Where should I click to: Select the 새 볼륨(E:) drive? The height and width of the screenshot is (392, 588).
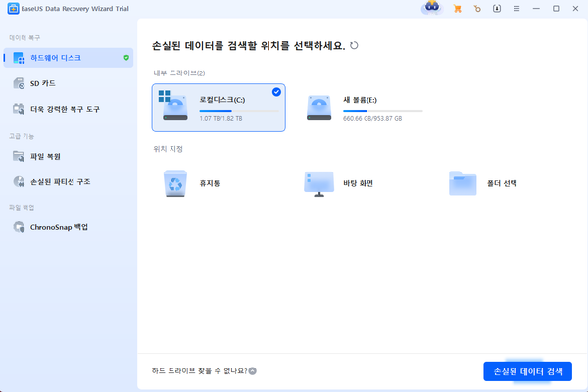point(363,108)
